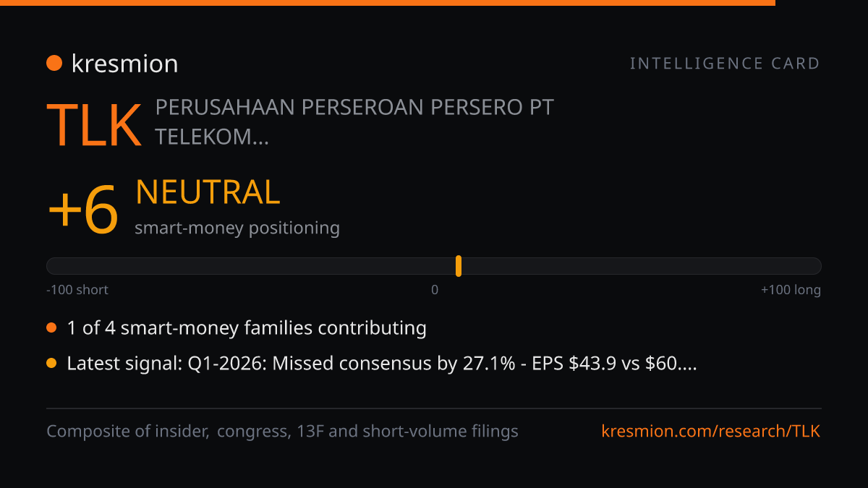
Task: Click bullet dot beside Latest signal line
Action: coord(51,364)
